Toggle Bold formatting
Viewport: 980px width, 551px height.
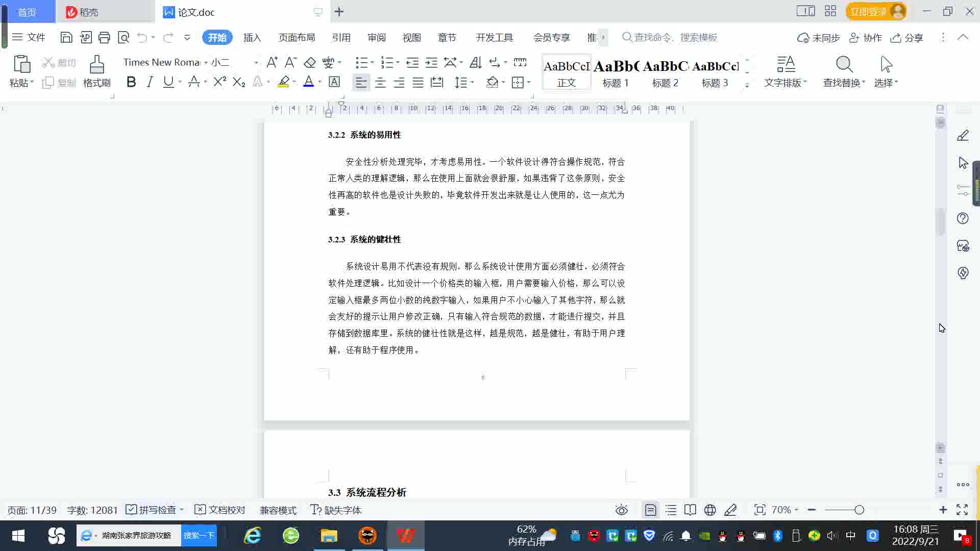pos(131,82)
